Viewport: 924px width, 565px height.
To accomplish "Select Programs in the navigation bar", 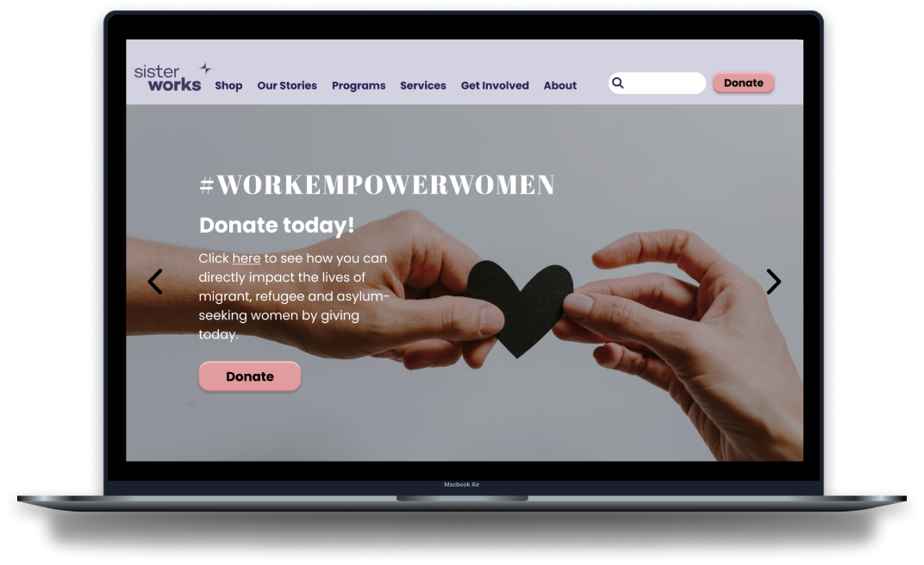I will tap(359, 85).
